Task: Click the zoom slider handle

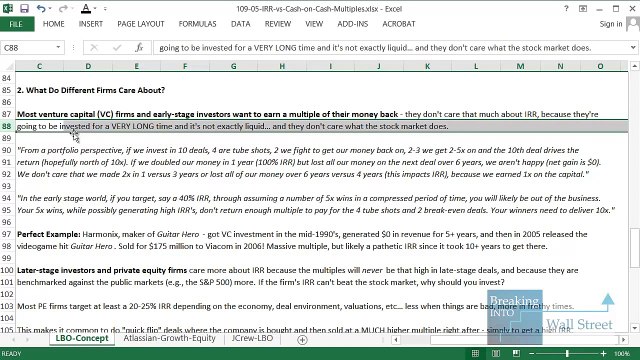Action: (567, 353)
